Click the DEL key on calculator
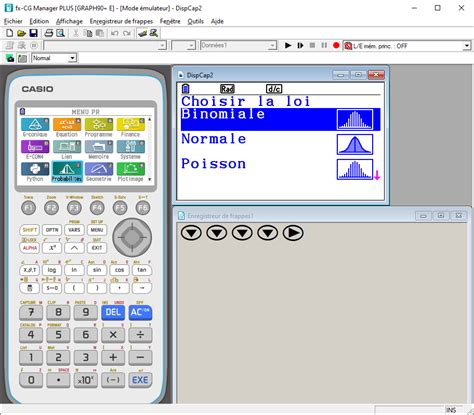The image size is (474, 415). (113, 312)
